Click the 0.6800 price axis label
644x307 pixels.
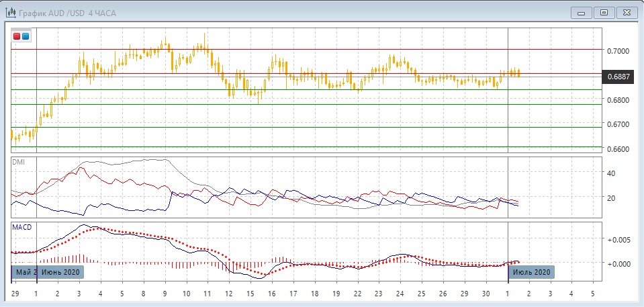(618, 100)
